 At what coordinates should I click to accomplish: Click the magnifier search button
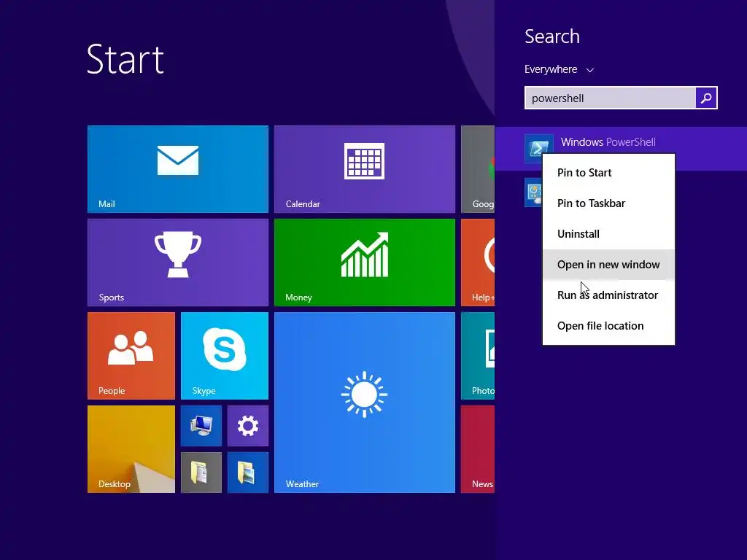click(x=706, y=98)
